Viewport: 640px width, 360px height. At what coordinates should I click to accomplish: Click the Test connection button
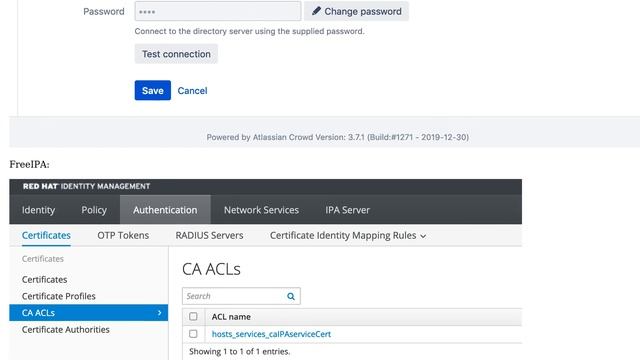176,54
